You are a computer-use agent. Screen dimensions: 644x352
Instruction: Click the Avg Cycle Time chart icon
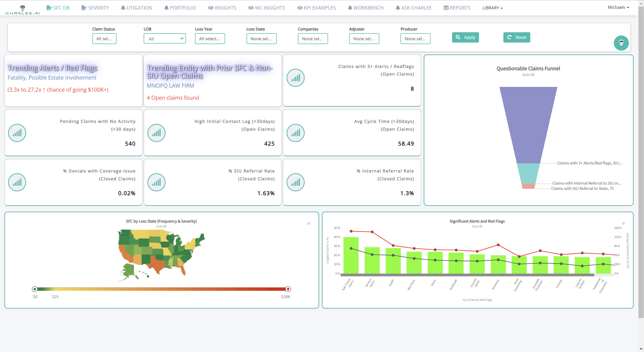295,133
